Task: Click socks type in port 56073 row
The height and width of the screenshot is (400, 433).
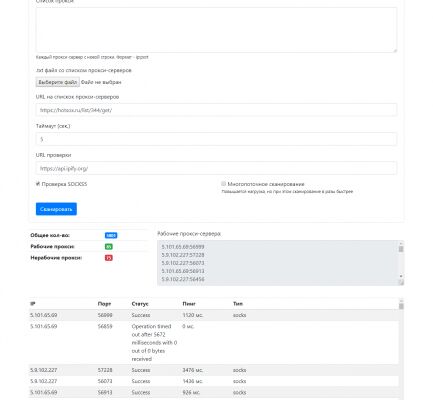Action: pyautogui.click(x=239, y=381)
